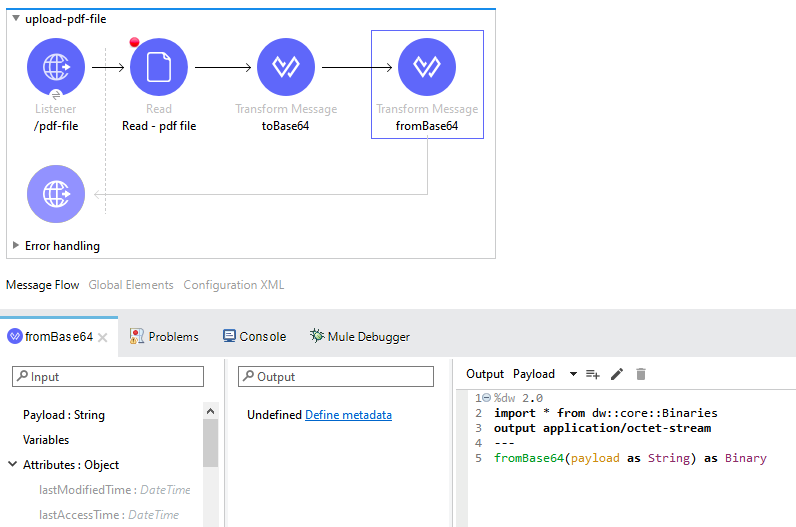The image size is (796, 527).
Task: Click the Output search field
Action: point(336,377)
